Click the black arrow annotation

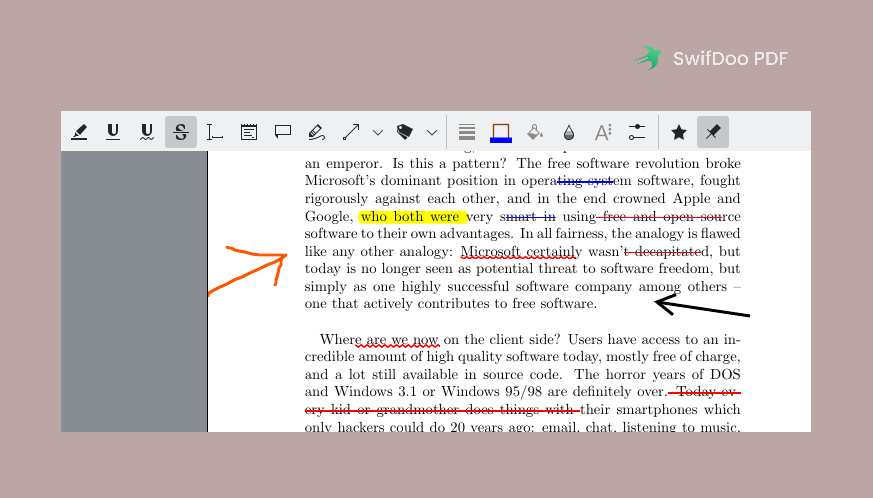(x=702, y=306)
